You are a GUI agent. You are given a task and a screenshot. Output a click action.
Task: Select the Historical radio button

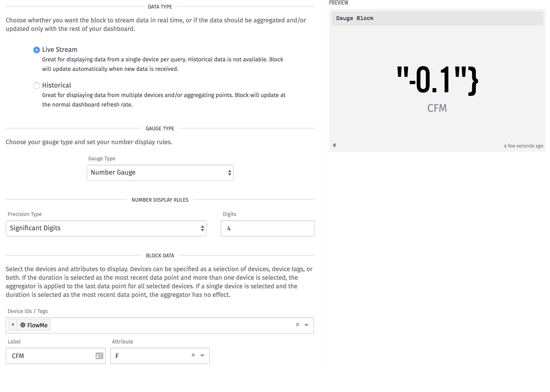tap(36, 85)
